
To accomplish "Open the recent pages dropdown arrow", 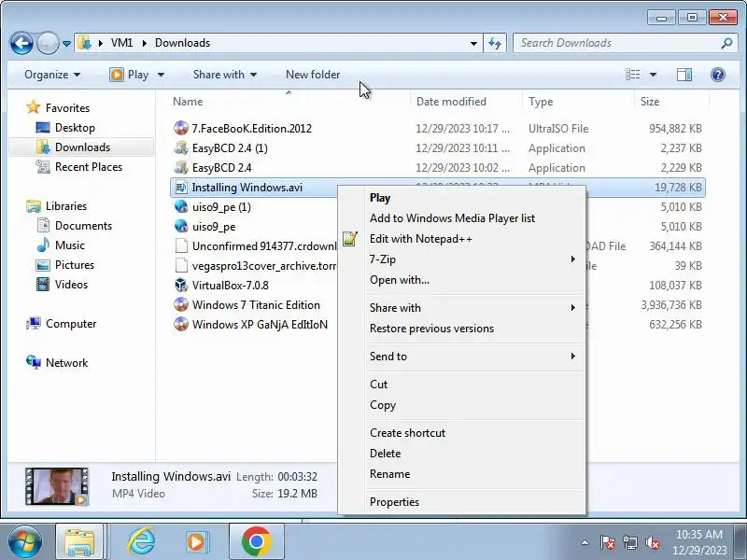I will coord(66,44).
